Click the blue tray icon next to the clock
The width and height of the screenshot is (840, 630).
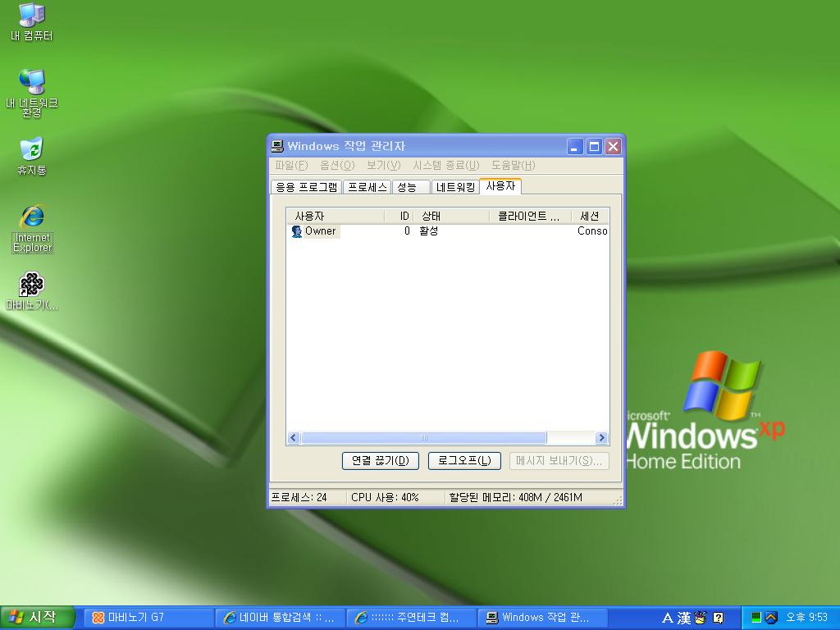(771, 618)
